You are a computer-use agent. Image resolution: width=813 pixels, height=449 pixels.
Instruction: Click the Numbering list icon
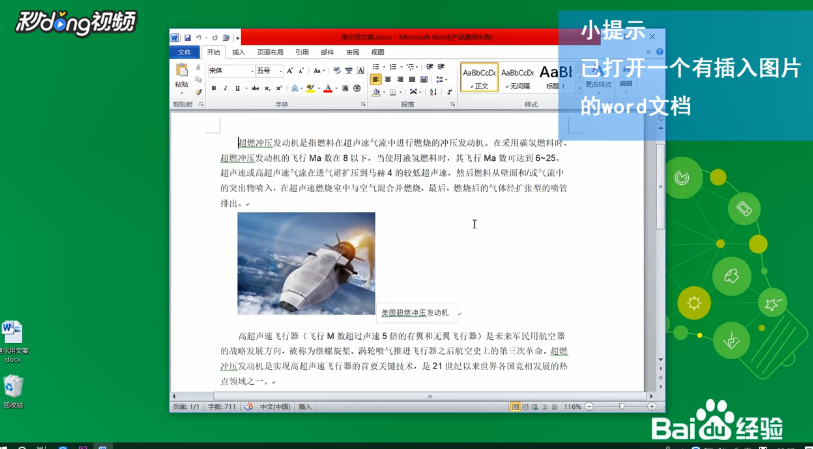pyautogui.click(x=393, y=66)
